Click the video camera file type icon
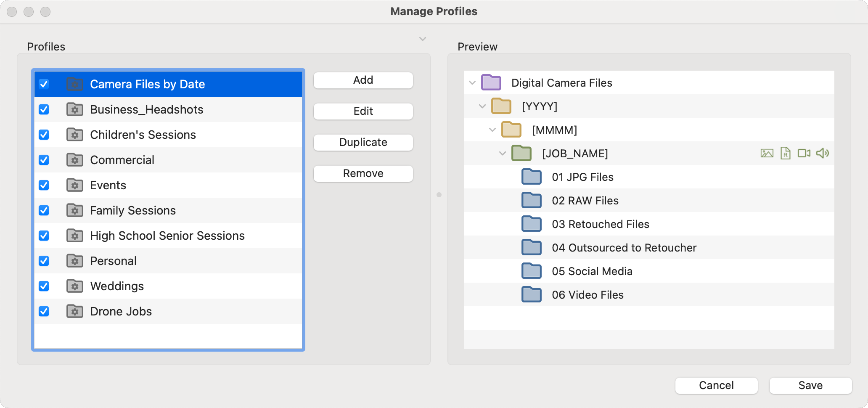The width and height of the screenshot is (868, 408). (804, 154)
